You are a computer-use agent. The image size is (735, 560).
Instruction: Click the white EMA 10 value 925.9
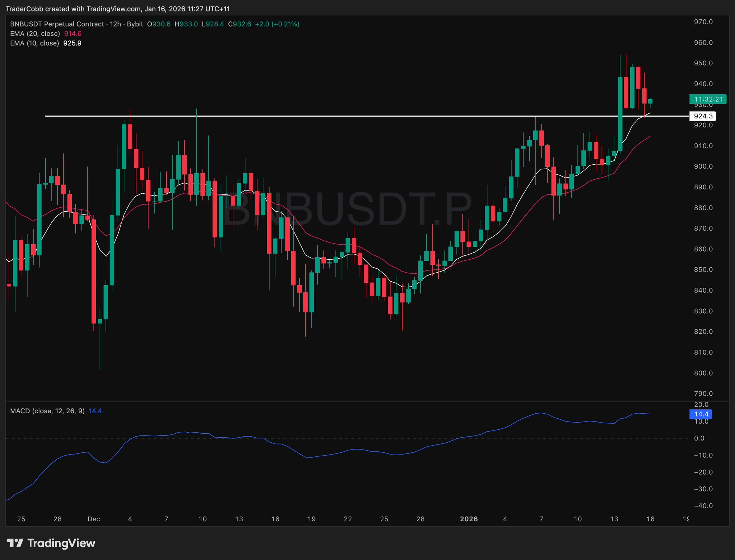72,43
